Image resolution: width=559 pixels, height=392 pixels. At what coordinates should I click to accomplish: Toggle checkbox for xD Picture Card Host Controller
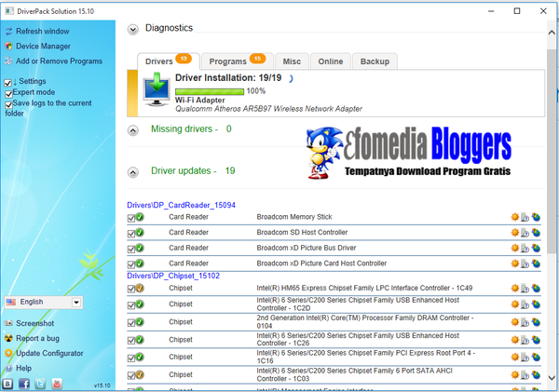coord(130,264)
